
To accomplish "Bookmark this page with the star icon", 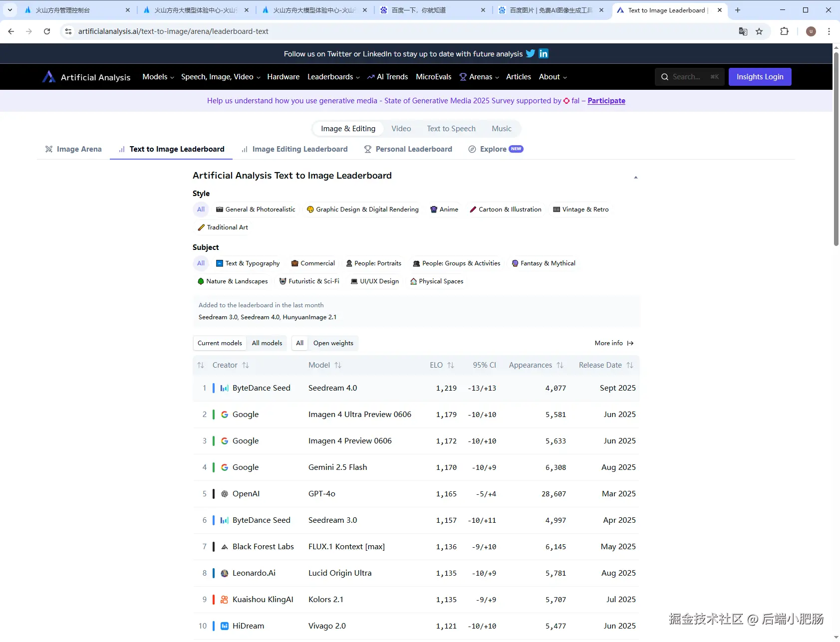I will coord(759,31).
